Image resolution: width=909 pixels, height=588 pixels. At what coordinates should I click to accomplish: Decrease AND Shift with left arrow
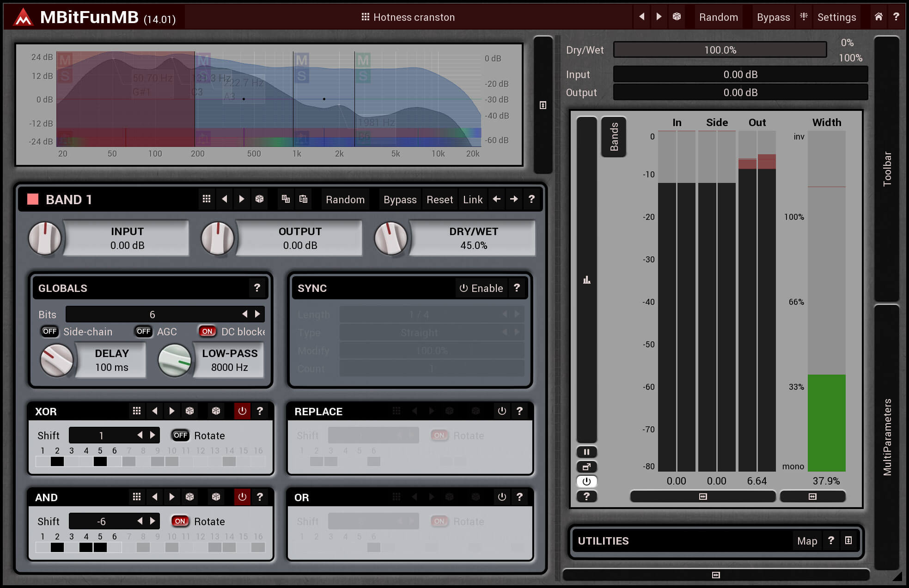pos(140,521)
